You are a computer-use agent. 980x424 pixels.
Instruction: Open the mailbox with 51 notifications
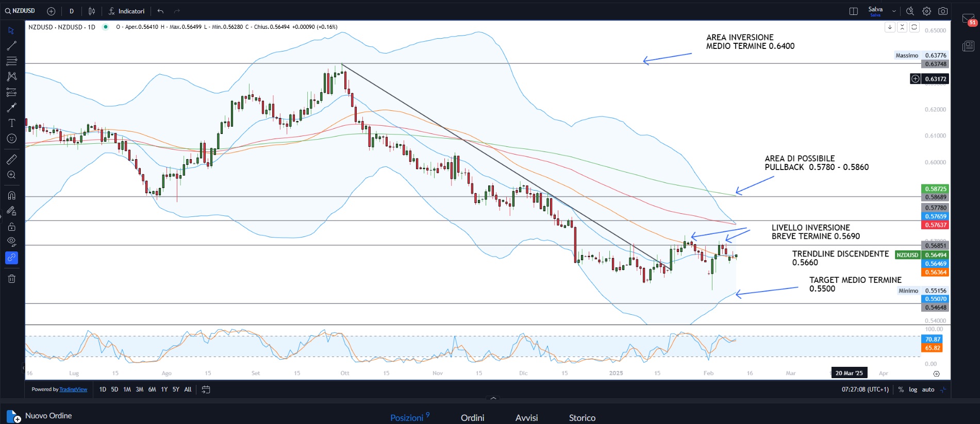point(968,20)
